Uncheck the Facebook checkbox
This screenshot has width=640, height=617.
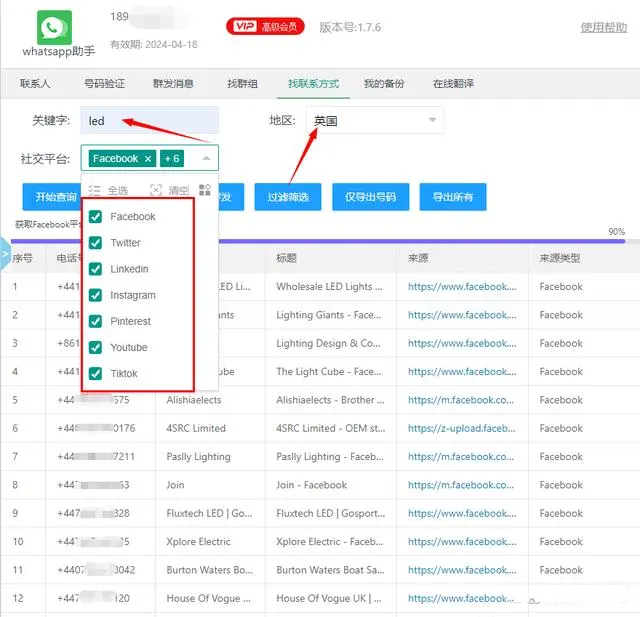pos(95,217)
